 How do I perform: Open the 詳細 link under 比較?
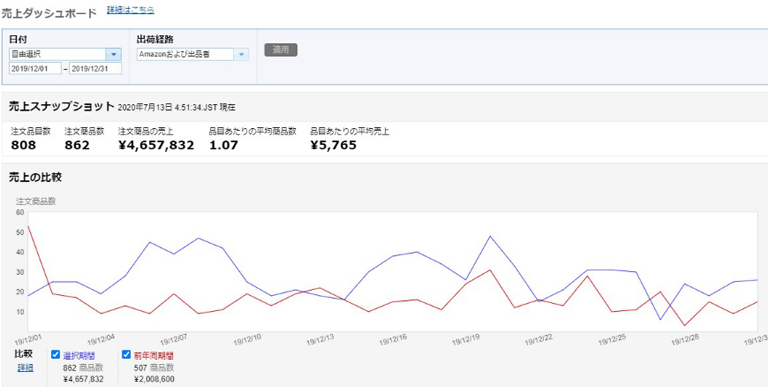pos(25,367)
